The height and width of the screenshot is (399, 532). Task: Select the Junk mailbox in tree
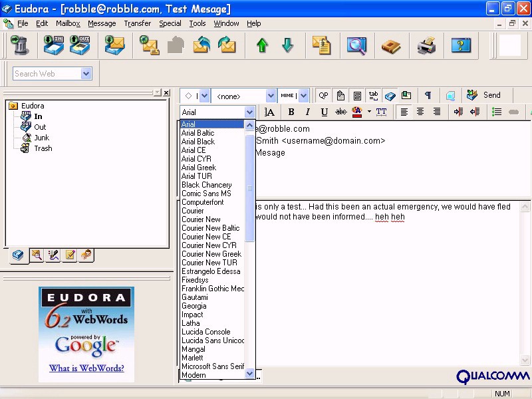[41, 138]
